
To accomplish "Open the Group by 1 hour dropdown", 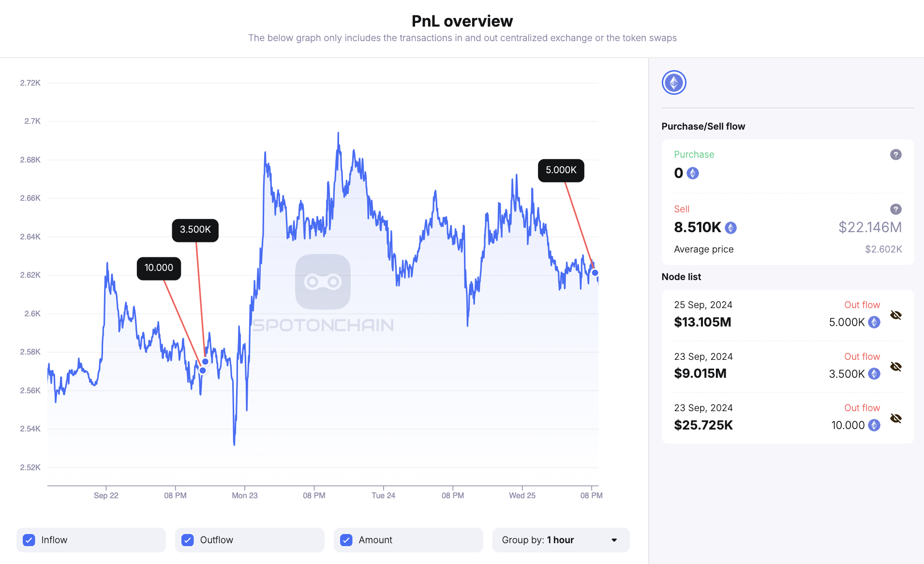I will point(561,539).
